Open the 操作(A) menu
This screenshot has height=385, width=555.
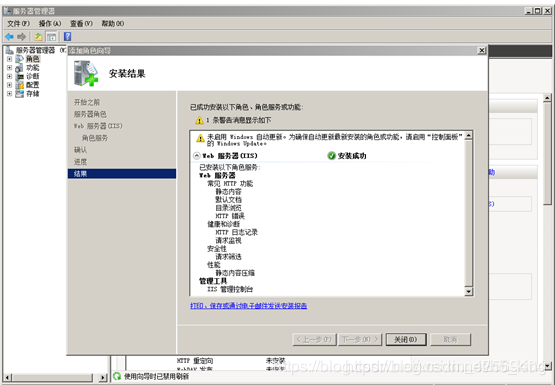[x=50, y=23]
